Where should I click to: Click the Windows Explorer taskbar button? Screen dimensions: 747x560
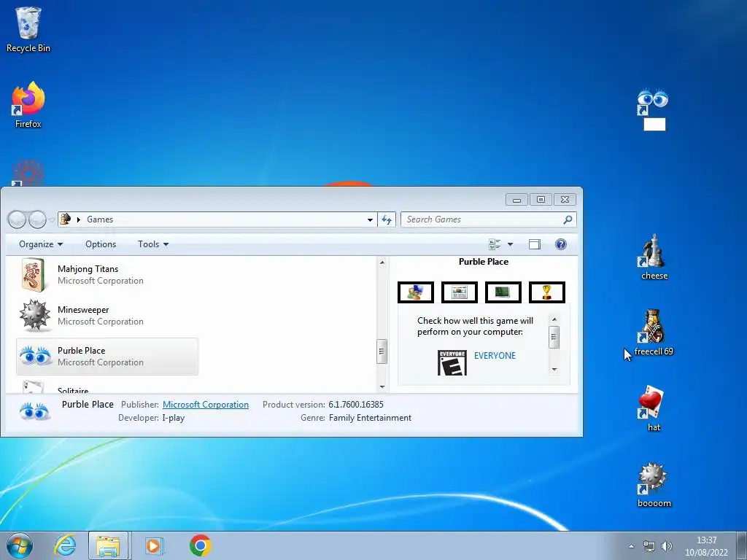(108, 545)
